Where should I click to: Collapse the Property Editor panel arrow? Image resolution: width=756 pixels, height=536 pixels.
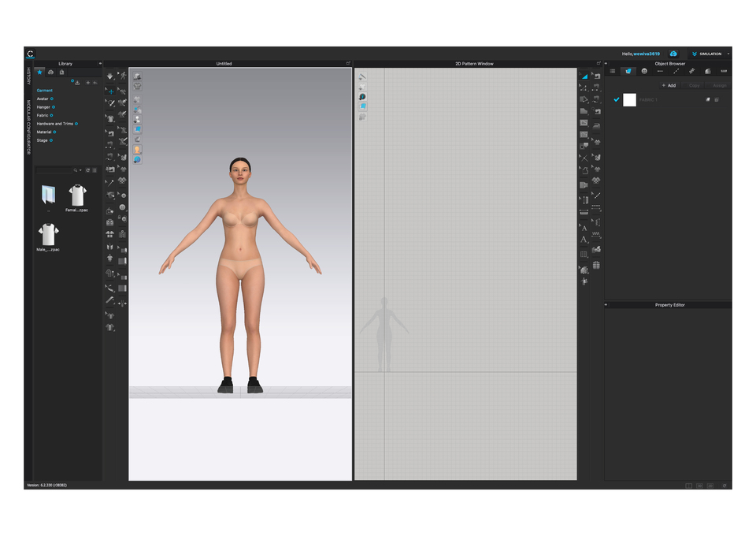pos(606,305)
